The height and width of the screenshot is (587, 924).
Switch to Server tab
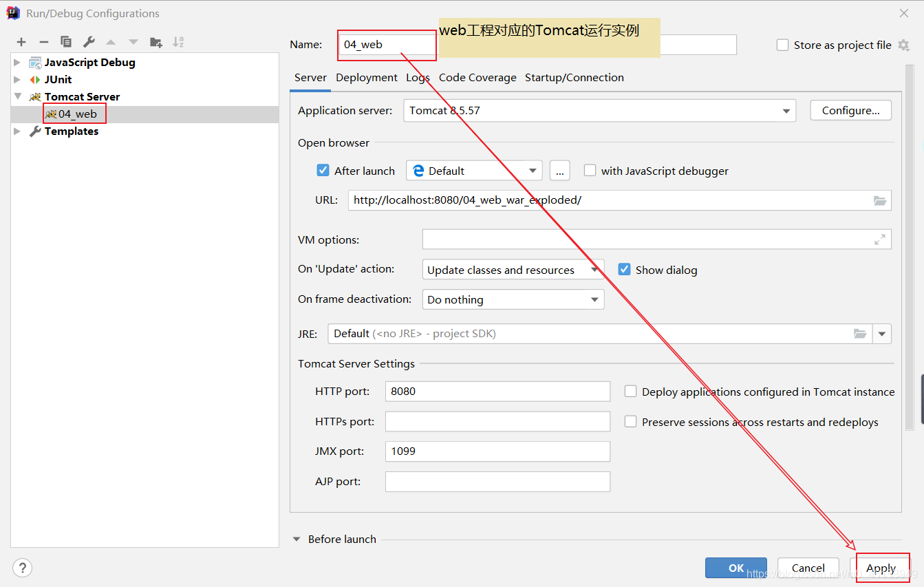pyautogui.click(x=310, y=78)
